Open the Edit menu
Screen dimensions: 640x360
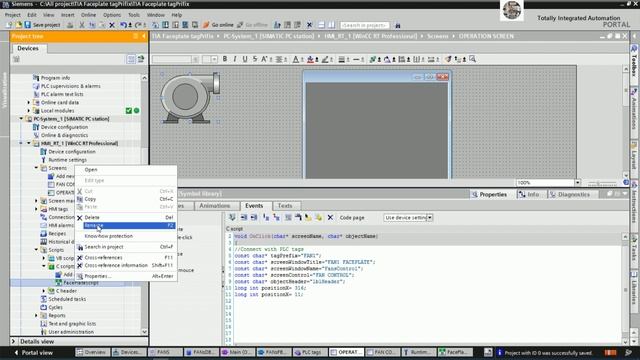pyautogui.click(x=32, y=15)
